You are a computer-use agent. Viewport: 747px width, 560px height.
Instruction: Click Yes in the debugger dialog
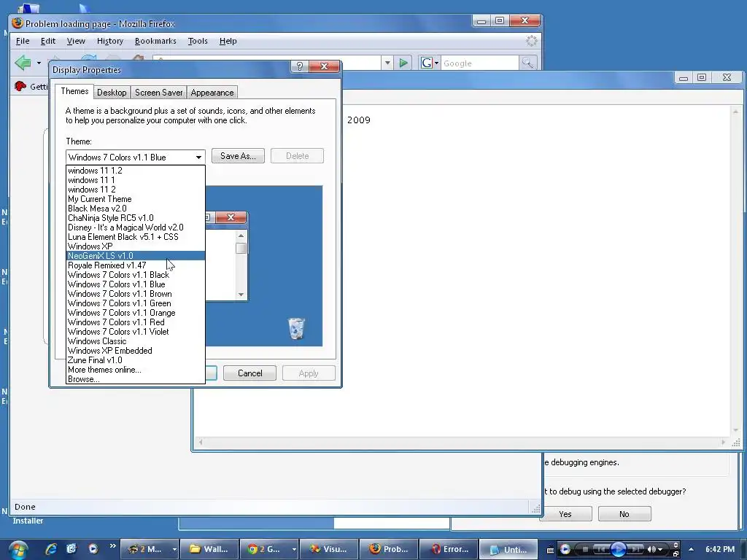coord(565,514)
